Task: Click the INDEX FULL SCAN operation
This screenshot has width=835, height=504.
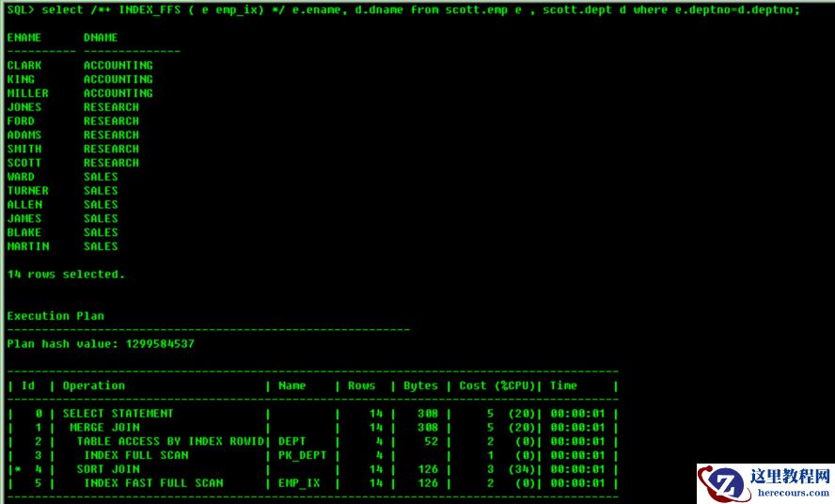Action: (x=135, y=455)
